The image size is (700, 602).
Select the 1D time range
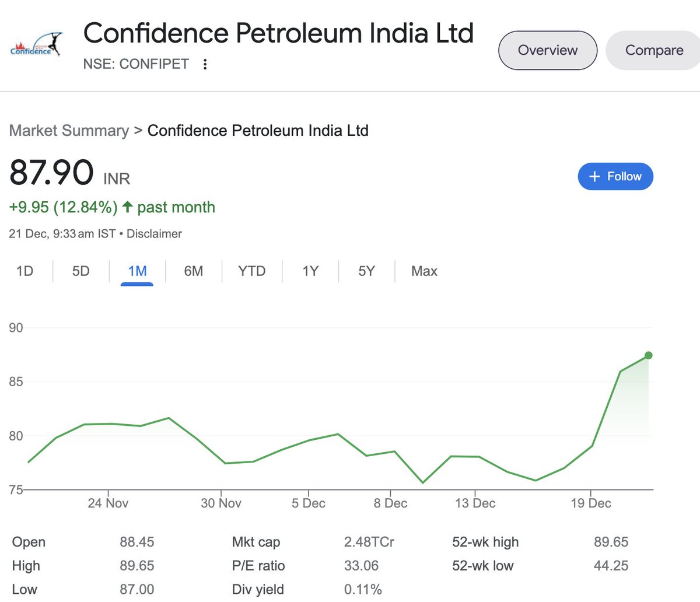(24, 271)
